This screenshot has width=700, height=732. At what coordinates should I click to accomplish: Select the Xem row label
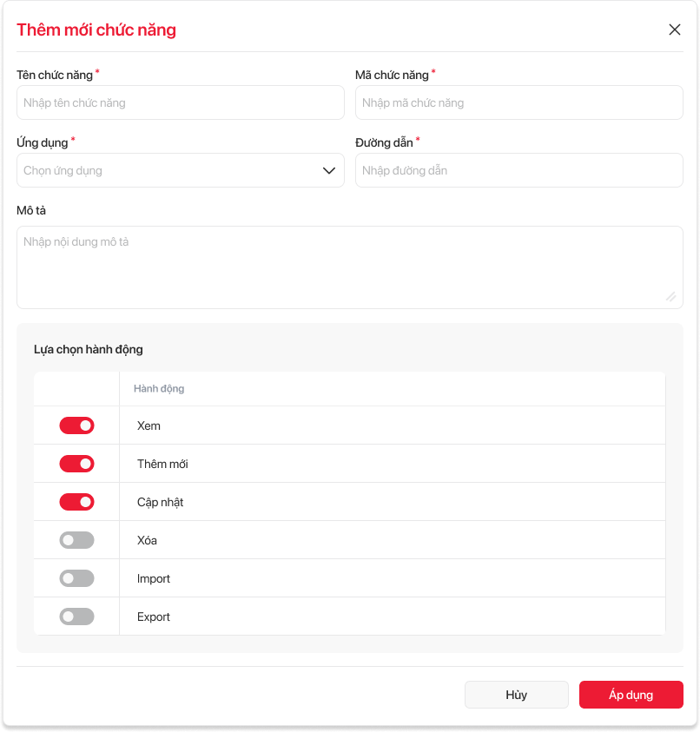pos(149,426)
